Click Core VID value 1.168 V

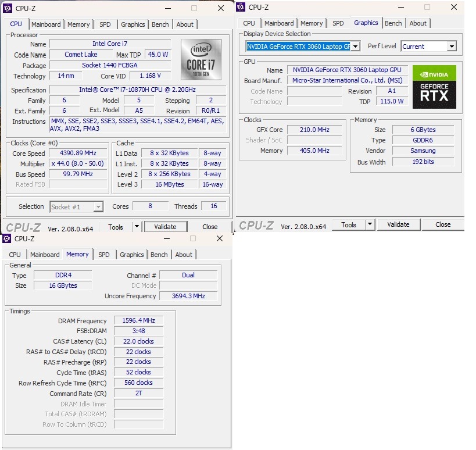coord(151,76)
